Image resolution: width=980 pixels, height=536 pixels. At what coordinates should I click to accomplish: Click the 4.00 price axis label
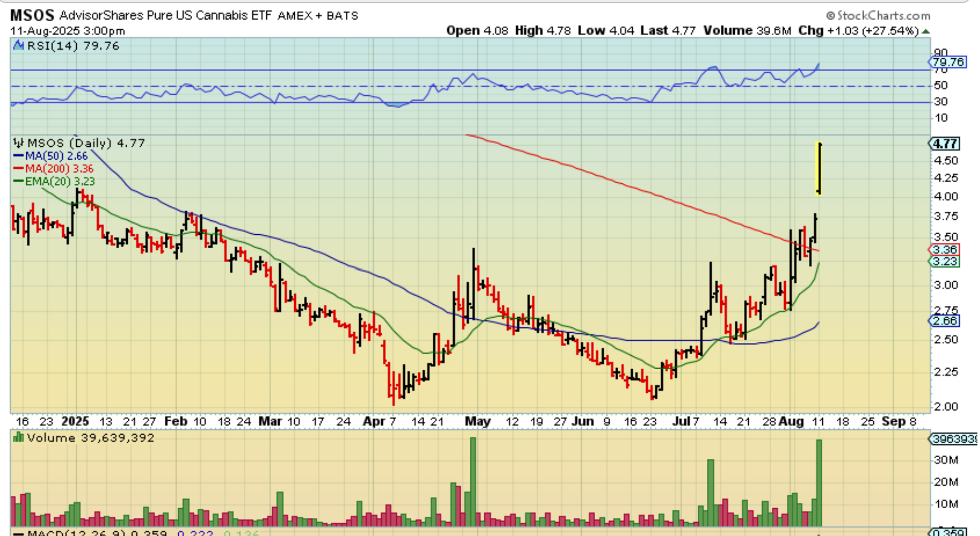[947, 197]
